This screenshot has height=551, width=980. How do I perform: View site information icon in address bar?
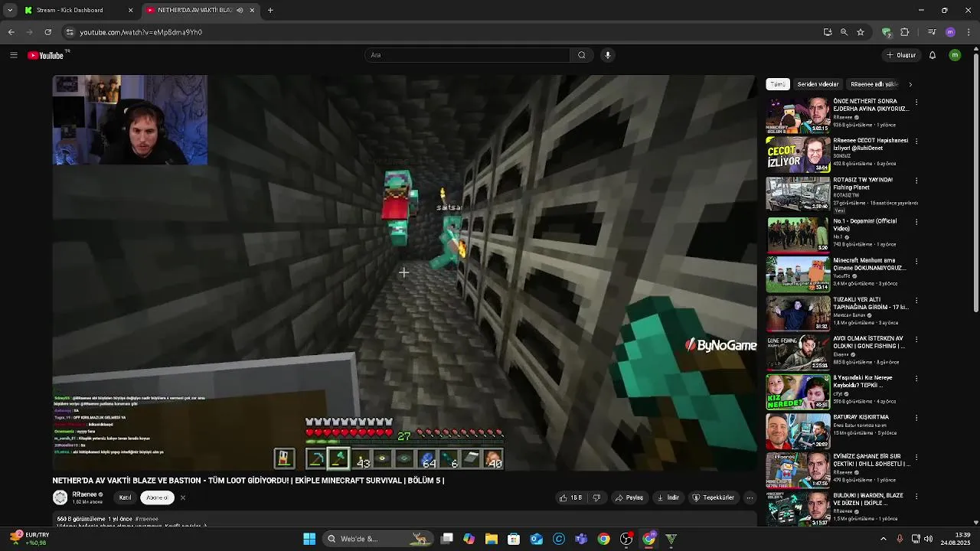coord(70,32)
